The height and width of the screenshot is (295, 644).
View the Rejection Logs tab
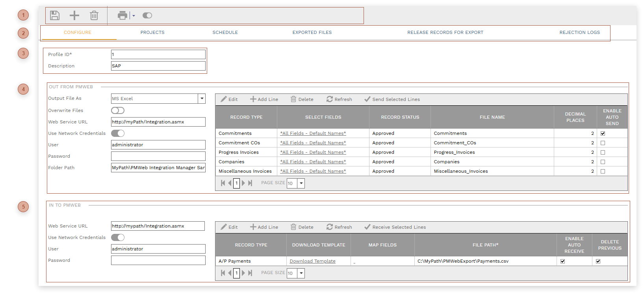click(x=580, y=32)
